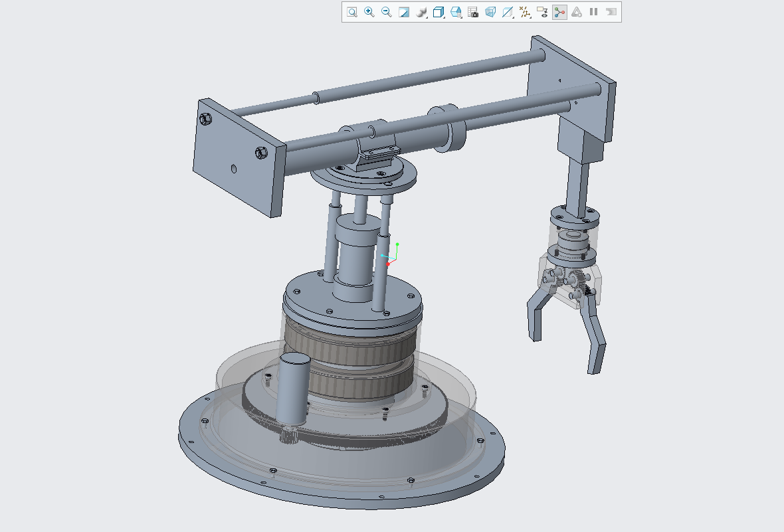The width and height of the screenshot is (784, 532).
Task: Select the spin center axis triad
Action: [x=390, y=255]
